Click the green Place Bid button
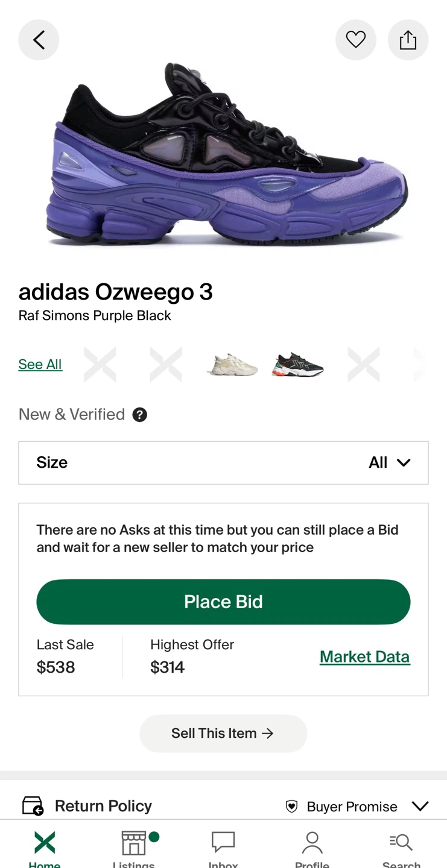447x868 pixels. 223,602
